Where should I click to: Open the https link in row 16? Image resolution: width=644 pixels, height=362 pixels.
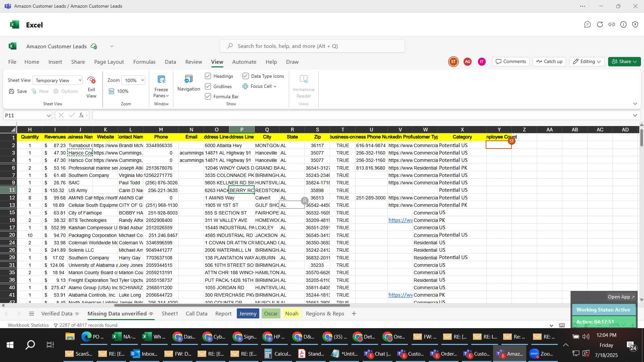tap(400, 220)
